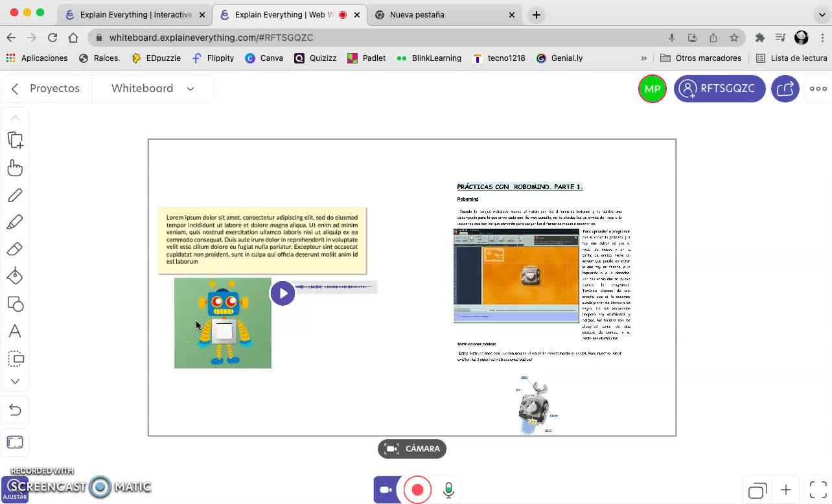Screen dimensions: 832x504
Task: Open the Chrome profile avatar
Action: point(802,38)
